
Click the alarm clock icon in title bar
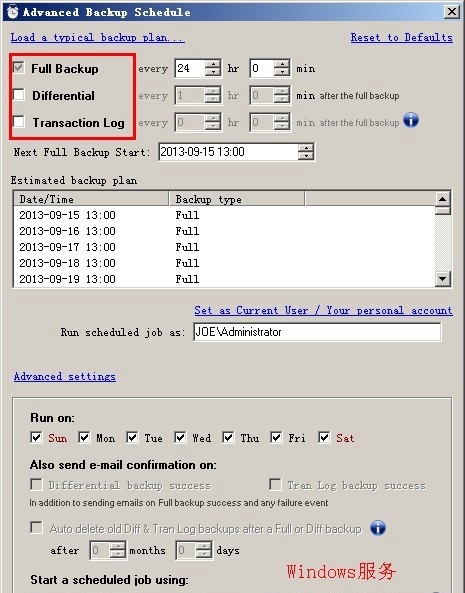pyautogui.click(x=12, y=11)
